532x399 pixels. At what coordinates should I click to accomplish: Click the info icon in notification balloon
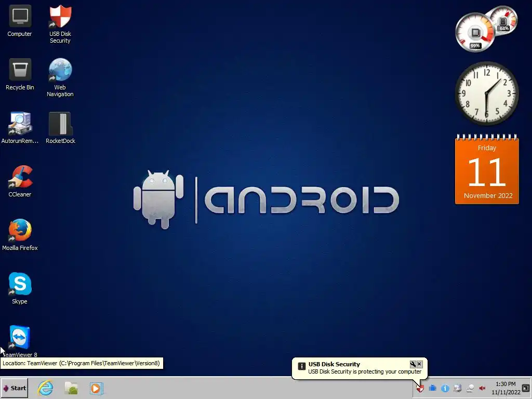coord(302,366)
